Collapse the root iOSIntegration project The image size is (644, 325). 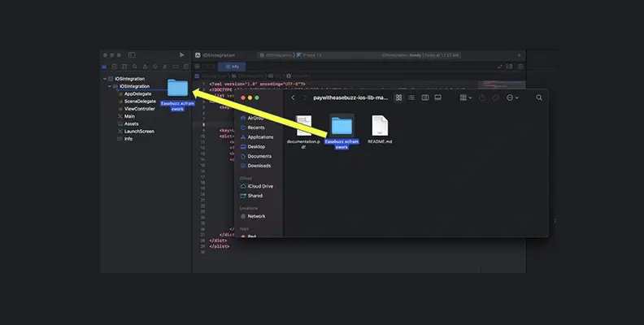103,79
